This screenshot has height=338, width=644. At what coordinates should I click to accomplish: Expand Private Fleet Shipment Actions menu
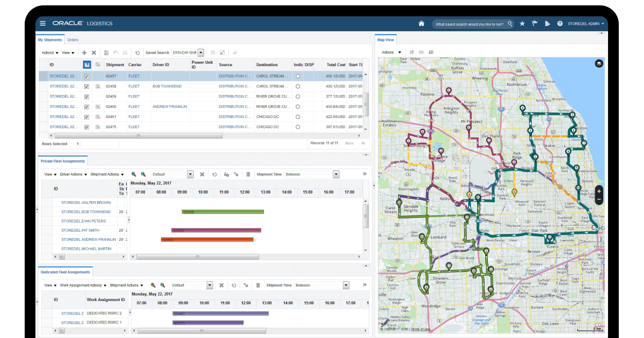pyautogui.click(x=107, y=174)
